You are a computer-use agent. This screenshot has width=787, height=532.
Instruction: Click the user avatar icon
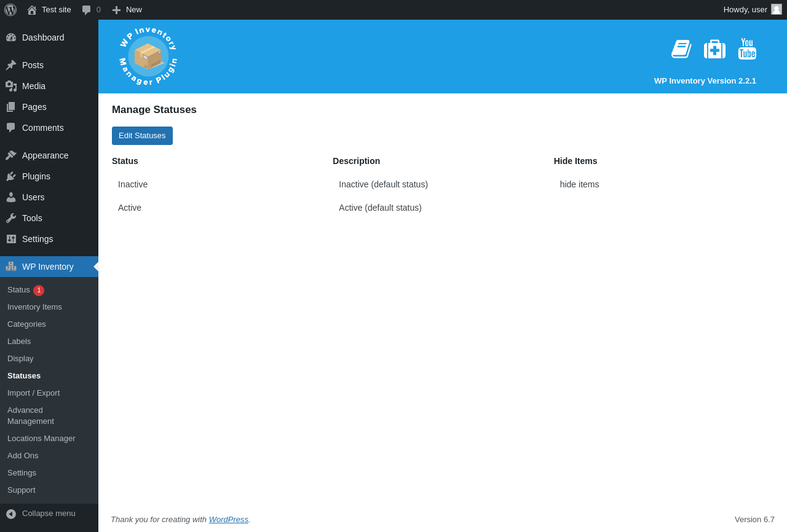tap(777, 9)
